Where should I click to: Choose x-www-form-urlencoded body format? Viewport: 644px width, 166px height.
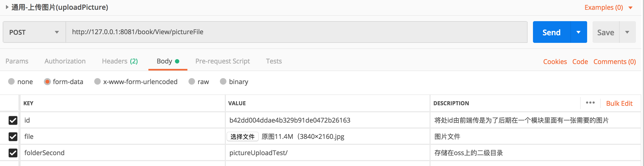[97, 82]
